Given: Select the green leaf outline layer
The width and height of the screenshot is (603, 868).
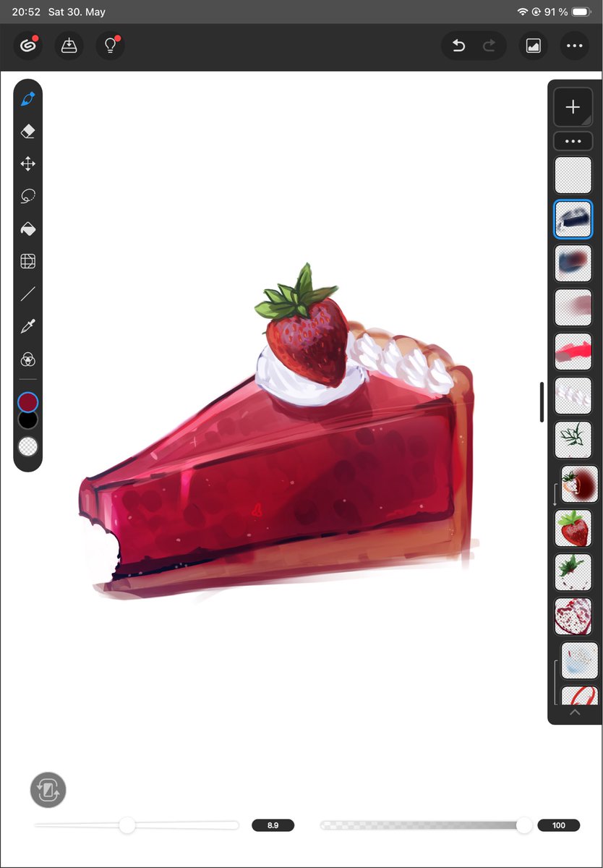Looking at the screenshot, I should point(573,440).
